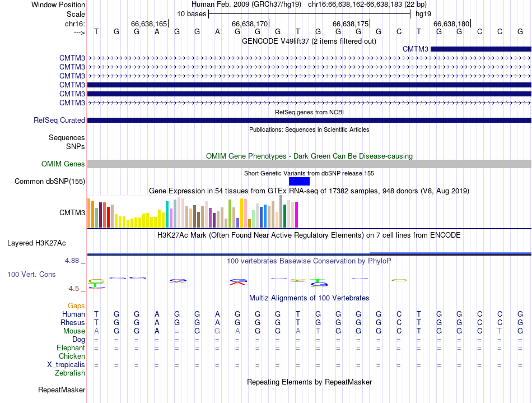This screenshot has height=403, width=532.
Task: Select the Rhesus alignment row label
Action: pyautogui.click(x=73, y=323)
